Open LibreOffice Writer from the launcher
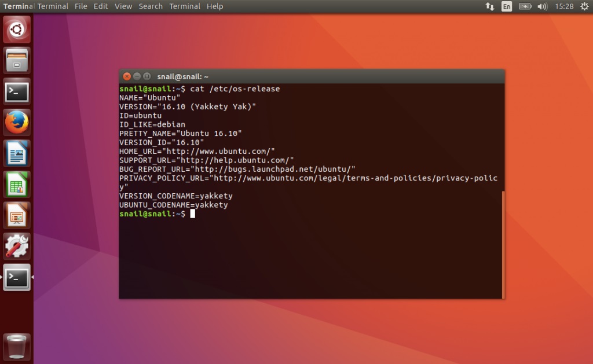This screenshot has height=364, width=593. [17, 153]
